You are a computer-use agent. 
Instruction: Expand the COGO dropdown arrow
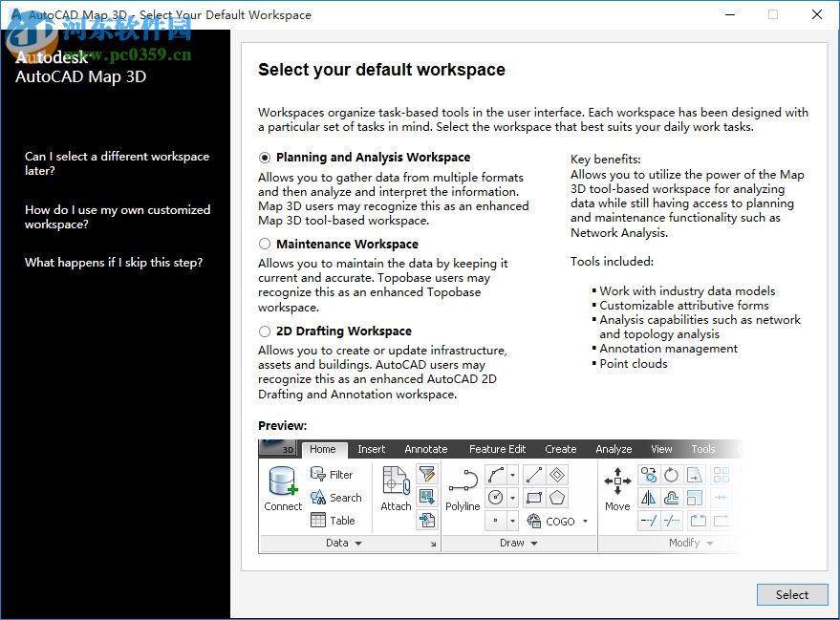coord(584,523)
